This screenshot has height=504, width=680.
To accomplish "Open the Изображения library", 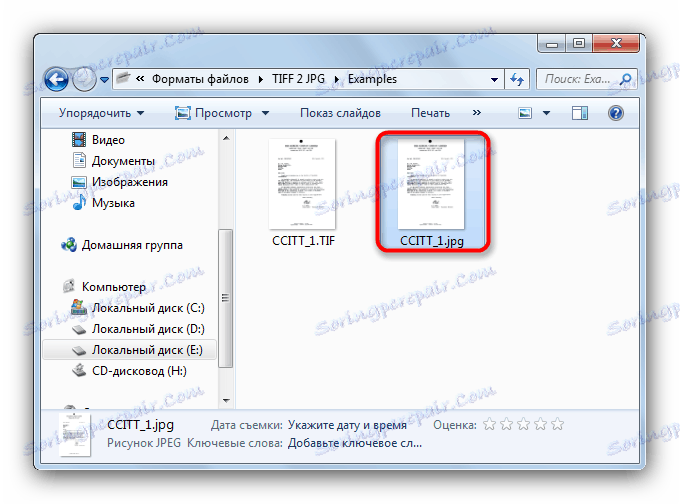I will 130,182.
